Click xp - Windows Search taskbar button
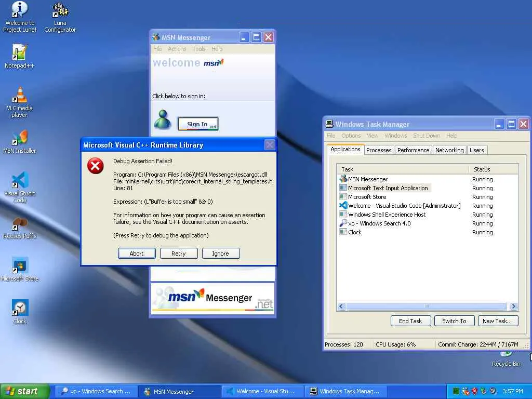 coord(96,391)
